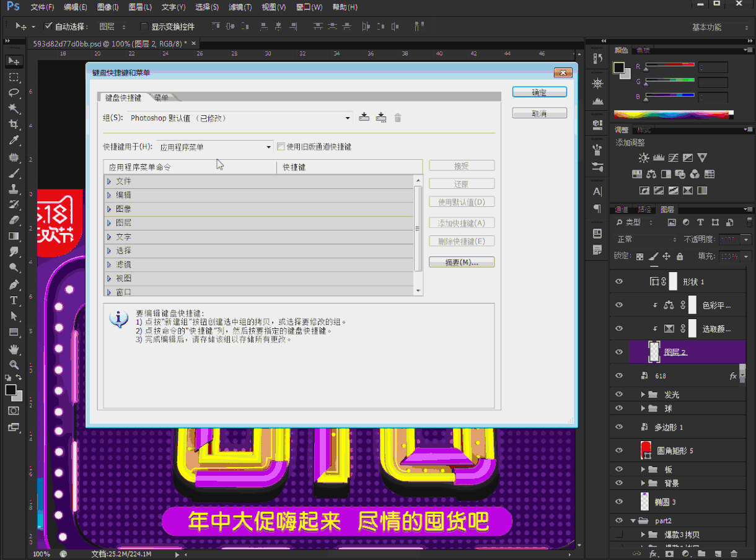Open the 快捷键用于 dropdown

214,147
